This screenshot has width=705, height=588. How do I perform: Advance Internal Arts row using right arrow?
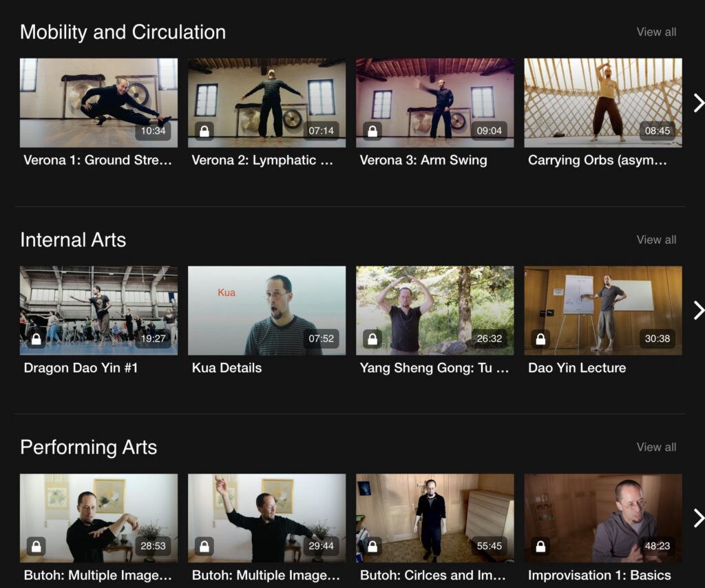698,311
